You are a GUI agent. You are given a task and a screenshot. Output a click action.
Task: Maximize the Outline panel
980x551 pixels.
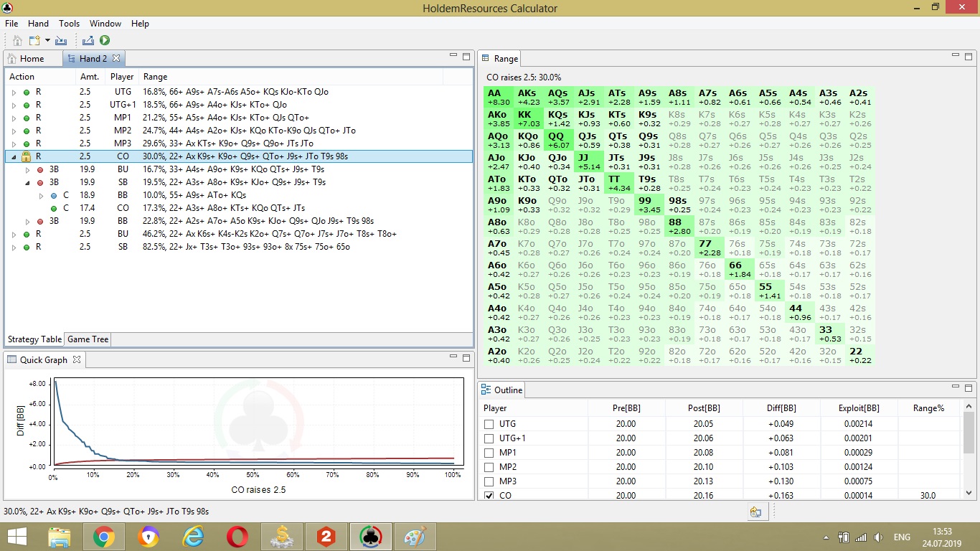tap(969, 387)
